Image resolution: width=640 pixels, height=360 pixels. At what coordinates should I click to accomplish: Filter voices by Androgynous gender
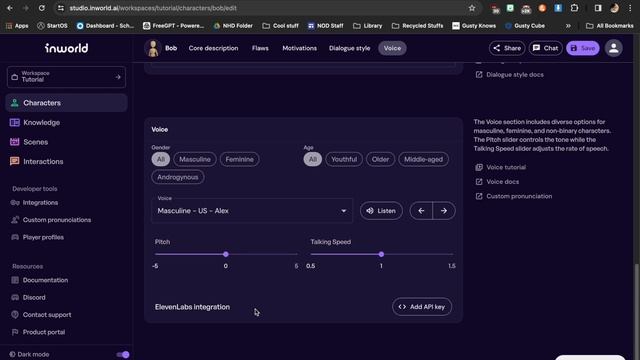point(178,177)
